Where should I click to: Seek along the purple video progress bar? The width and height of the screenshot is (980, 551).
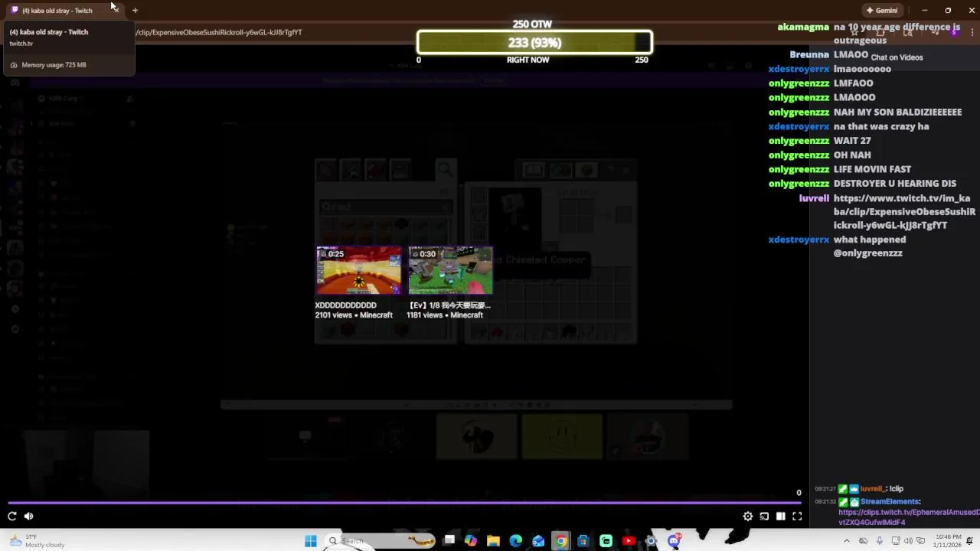(x=404, y=503)
